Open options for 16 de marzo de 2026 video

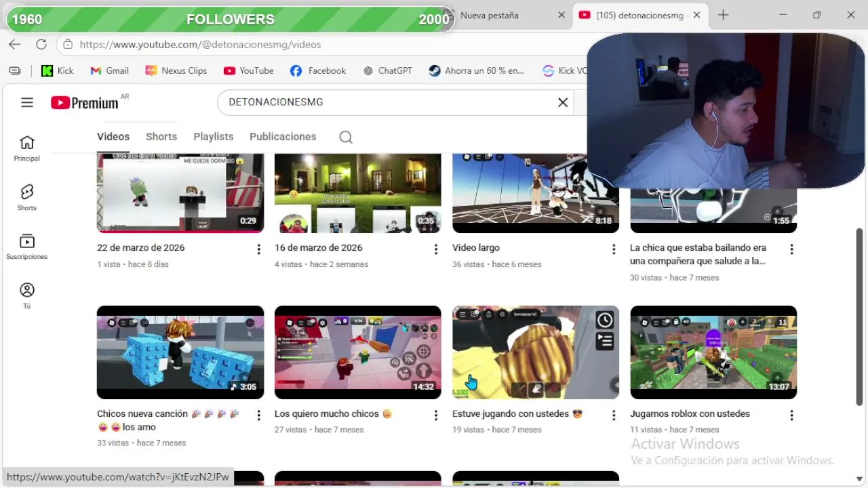pos(436,249)
